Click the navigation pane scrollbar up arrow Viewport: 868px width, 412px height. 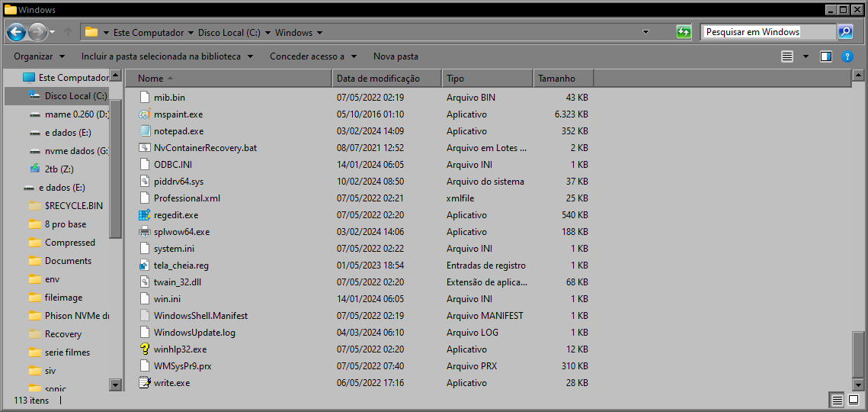[x=116, y=75]
